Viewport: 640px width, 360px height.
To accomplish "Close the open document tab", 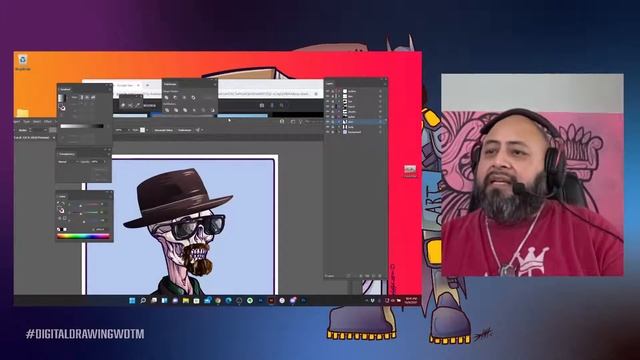I will (x=53, y=138).
